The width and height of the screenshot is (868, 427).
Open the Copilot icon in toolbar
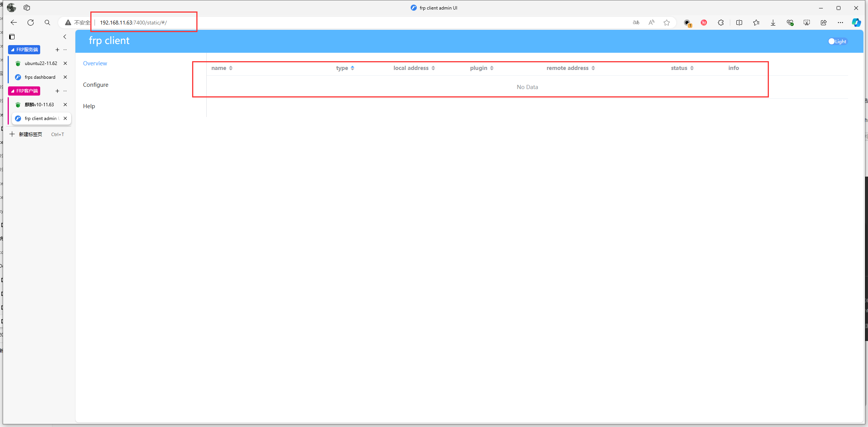[x=856, y=23]
